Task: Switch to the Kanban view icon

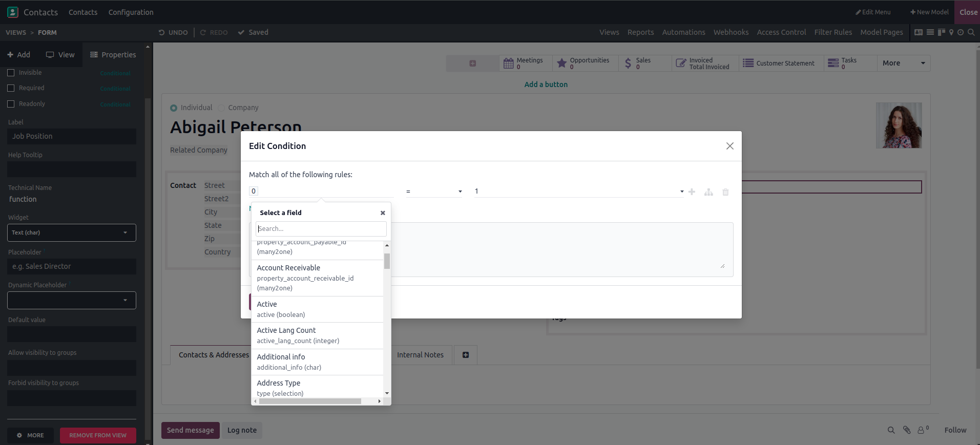Action: [941, 32]
